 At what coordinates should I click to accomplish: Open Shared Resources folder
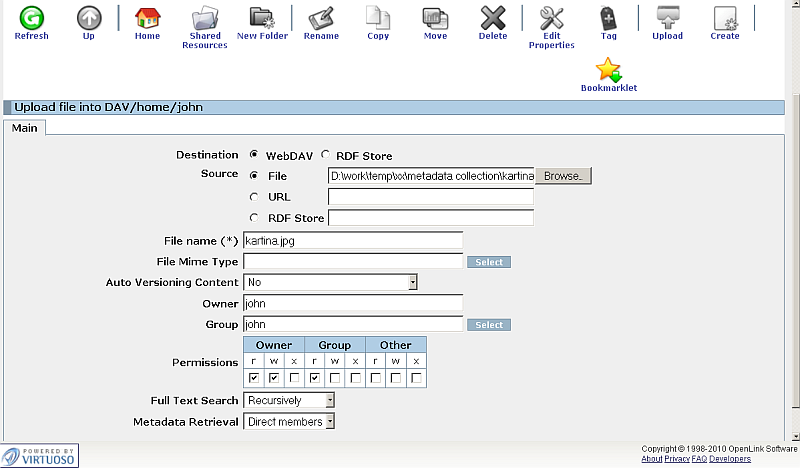204,18
